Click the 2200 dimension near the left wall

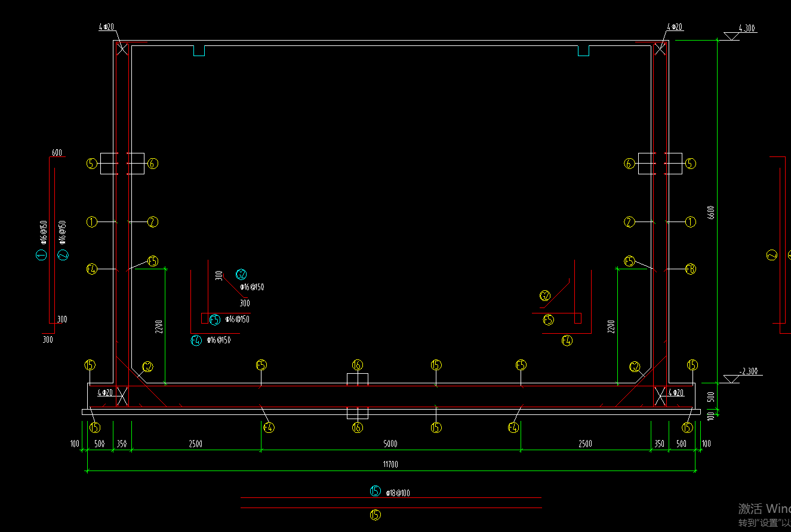[x=159, y=327]
